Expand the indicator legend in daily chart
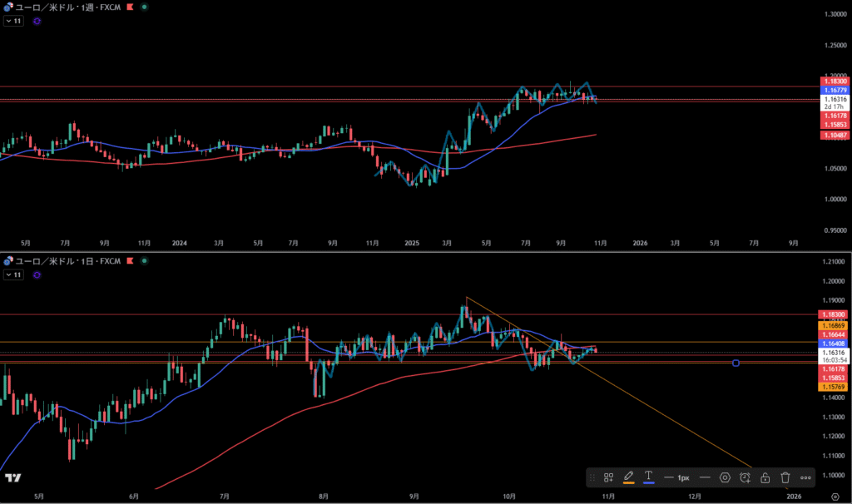This screenshot has width=852, height=504. pos(13,274)
